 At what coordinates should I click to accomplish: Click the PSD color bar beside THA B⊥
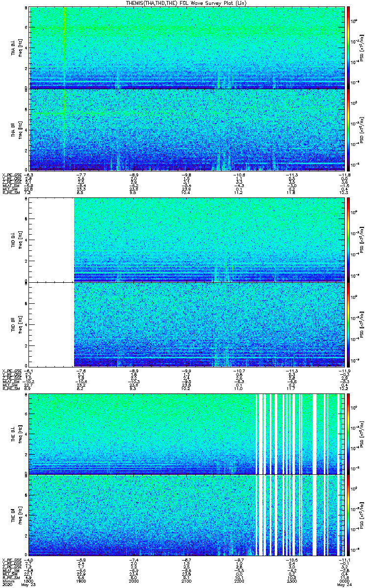click(349, 48)
